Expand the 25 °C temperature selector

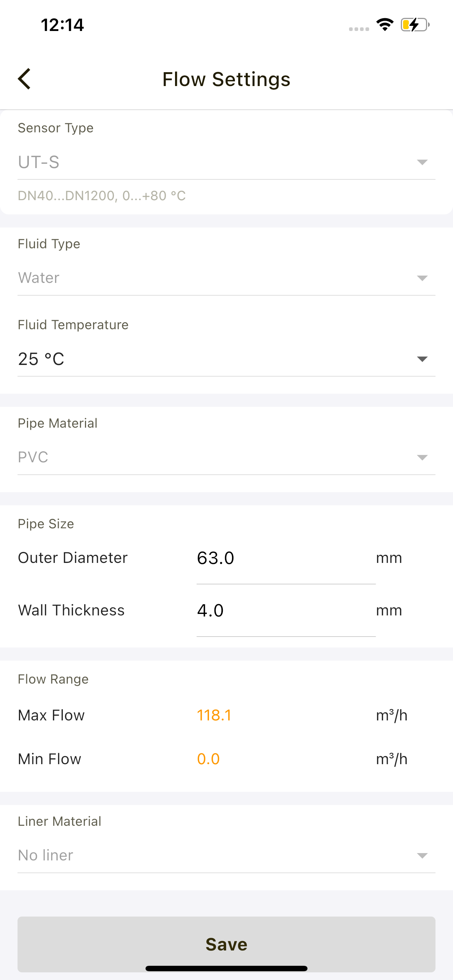click(226, 359)
